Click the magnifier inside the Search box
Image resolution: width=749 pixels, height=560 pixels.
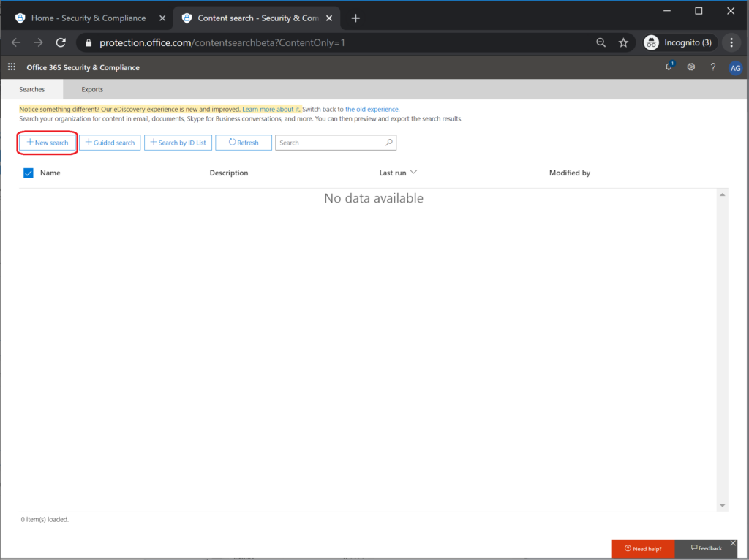[x=388, y=142]
